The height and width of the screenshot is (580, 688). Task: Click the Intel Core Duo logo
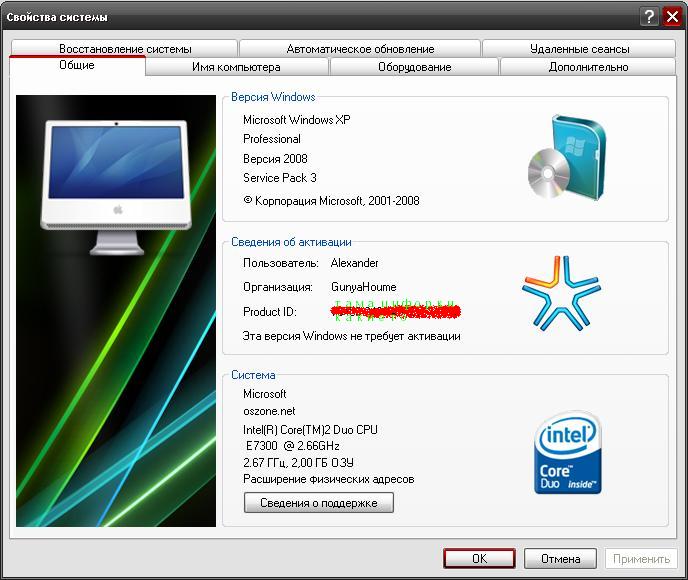point(568,453)
